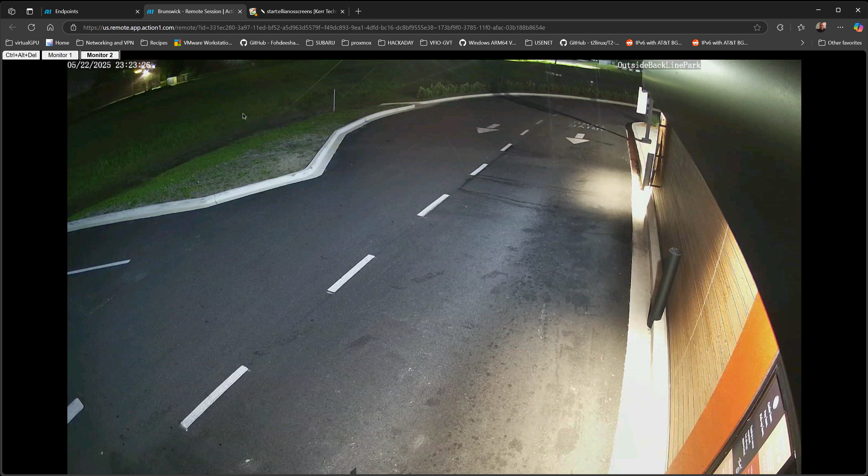Expand the Networking and VPN folder
This screenshot has height=476, width=868.
click(x=105, y=43)
